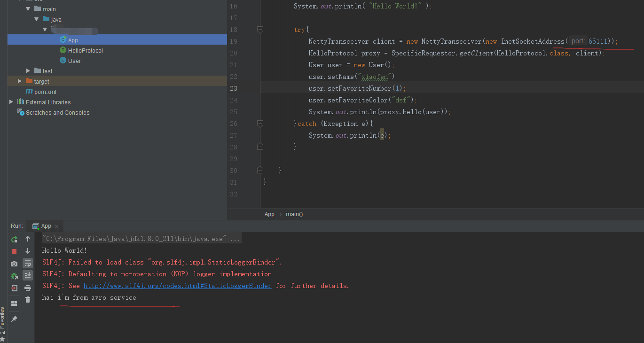The image size is (644, 343).
Task: Click the Exit icon in Run toolbar
Action: tap(14, 288)
